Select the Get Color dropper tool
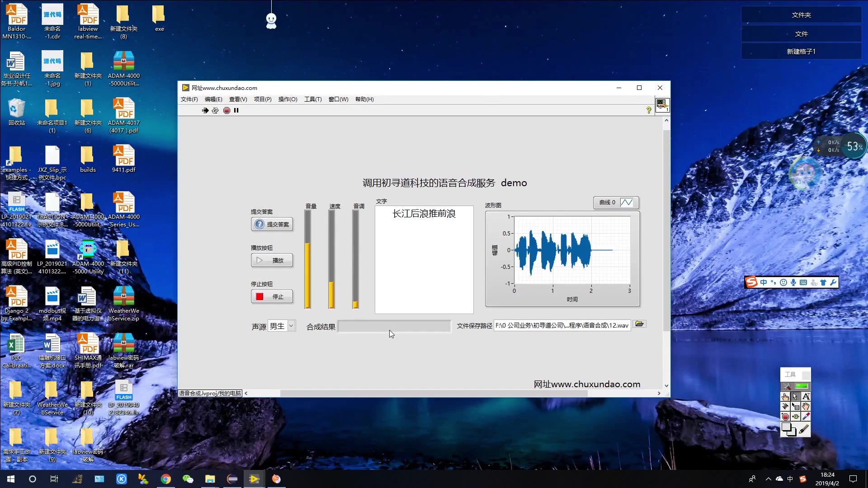The width and height of the screenshot is (868, 488). (806, 416)
